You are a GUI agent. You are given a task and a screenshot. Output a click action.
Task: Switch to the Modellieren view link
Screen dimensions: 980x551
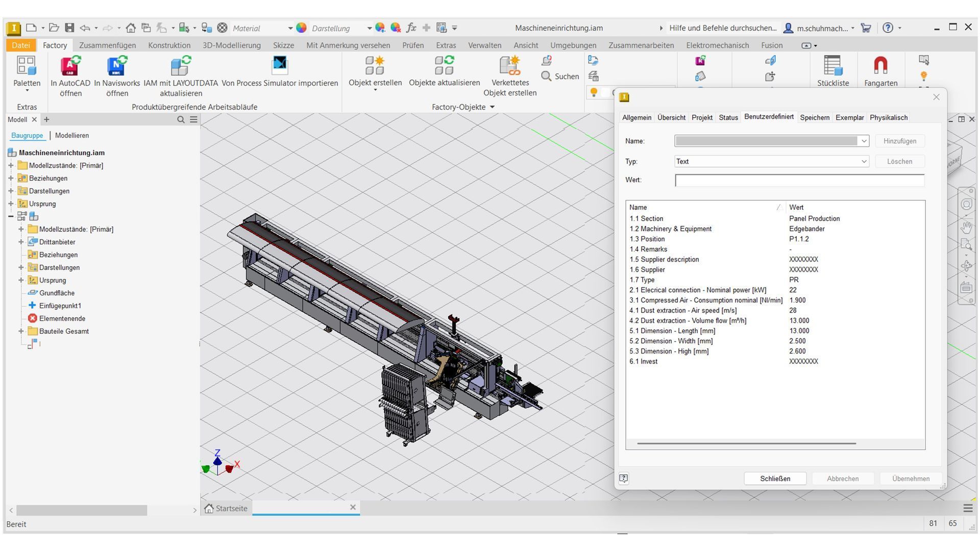[x=72, y=136]
